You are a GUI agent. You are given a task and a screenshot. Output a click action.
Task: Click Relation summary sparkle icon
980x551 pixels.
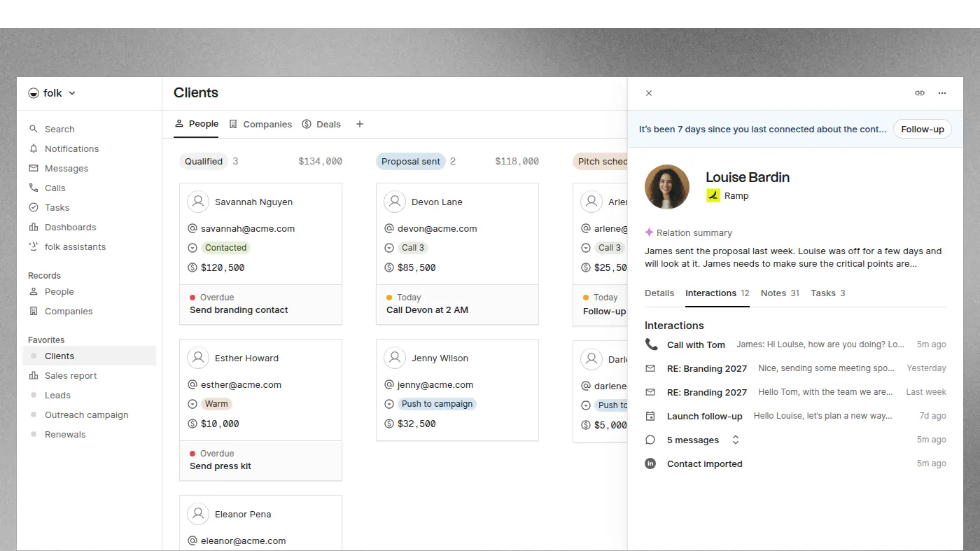tap(649, 232)
